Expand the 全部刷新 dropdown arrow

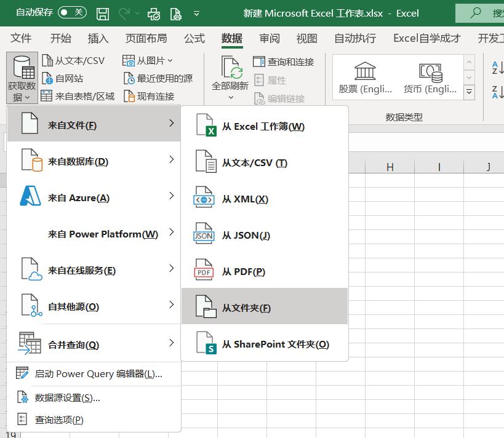tap(231, 97)
